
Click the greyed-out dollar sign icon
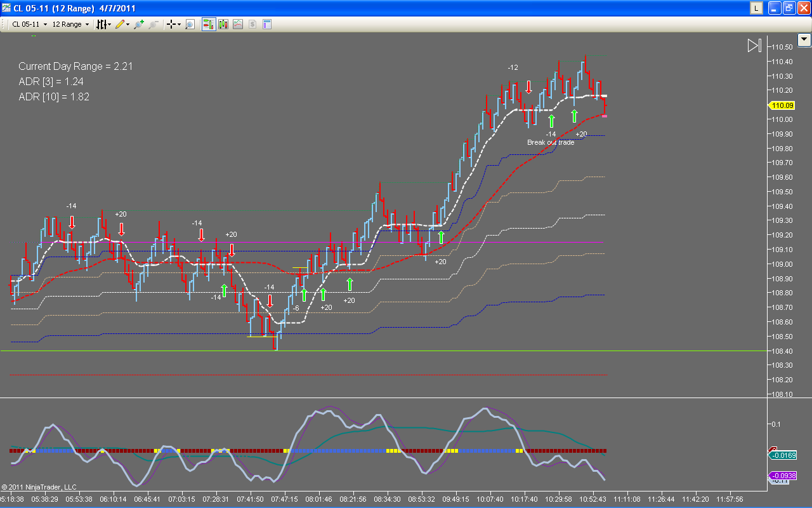point(252,24)
